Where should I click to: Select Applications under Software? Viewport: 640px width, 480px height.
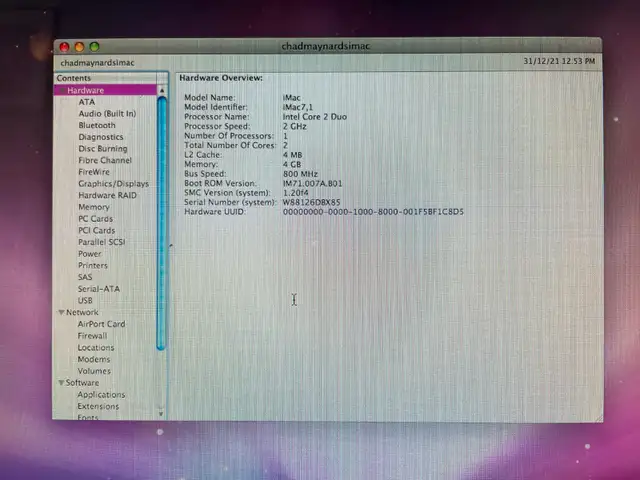pyautogui.click(x=101, y=395)
